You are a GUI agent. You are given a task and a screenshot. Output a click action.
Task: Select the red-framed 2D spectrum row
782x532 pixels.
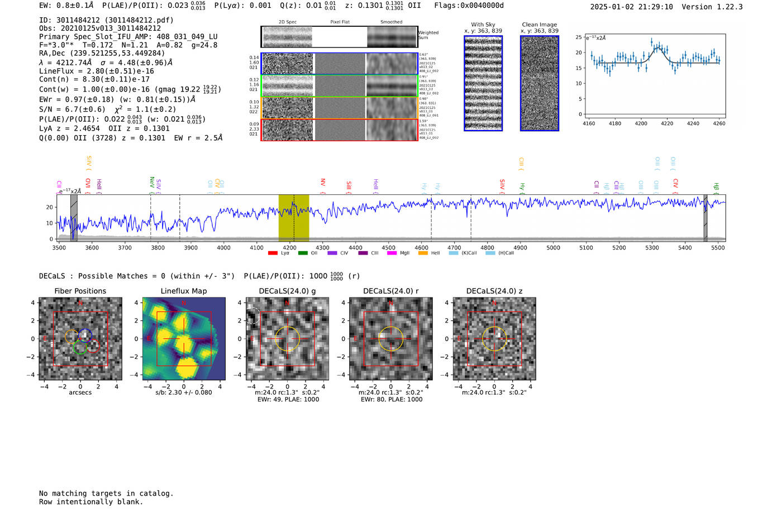340,130
